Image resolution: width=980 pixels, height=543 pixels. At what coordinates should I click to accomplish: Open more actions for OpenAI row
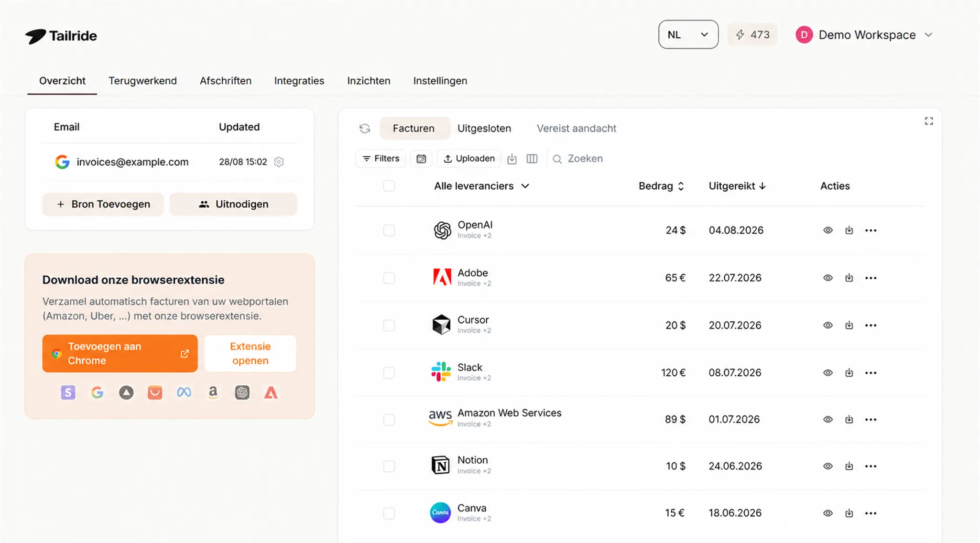[871, 230]
